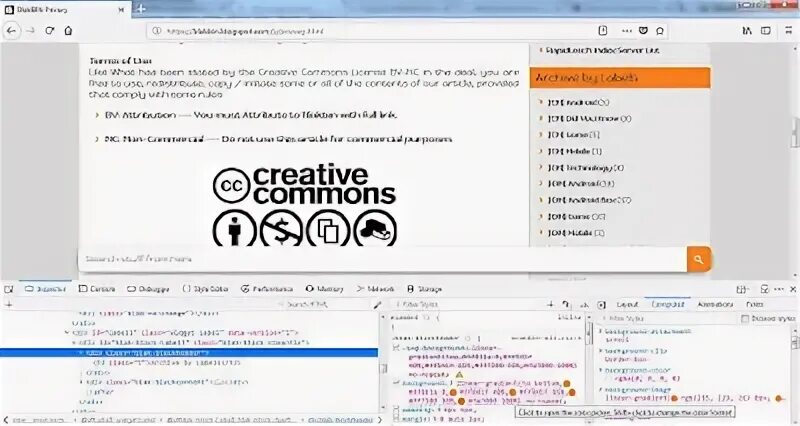Create a new node with the plus icon
The image size is (800, 426).
coord(9,305)
